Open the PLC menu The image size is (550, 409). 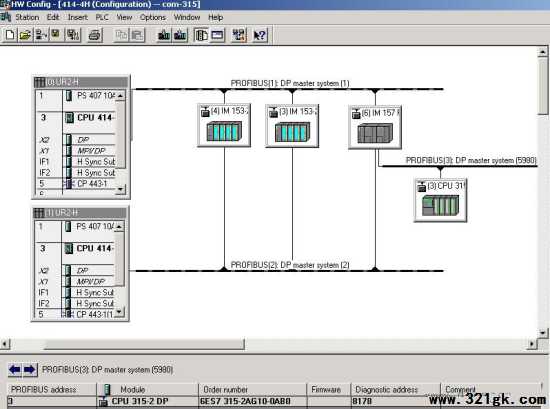102,17
